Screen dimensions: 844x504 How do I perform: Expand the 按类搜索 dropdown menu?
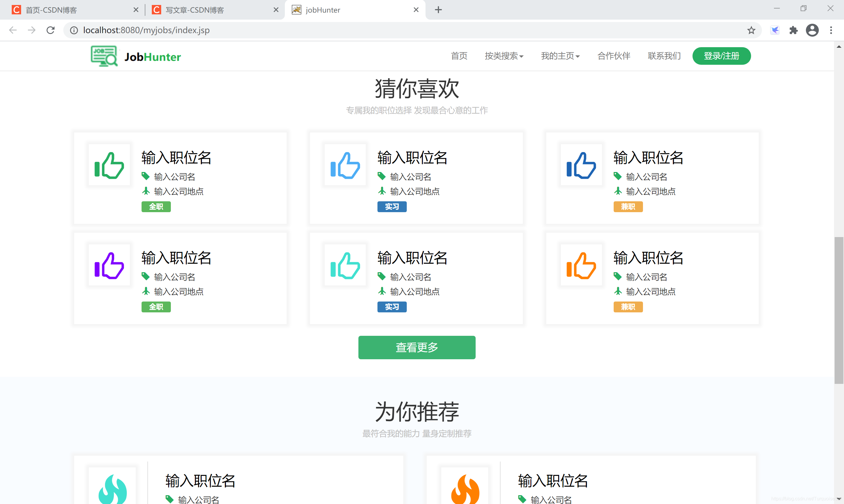[504, 56]
